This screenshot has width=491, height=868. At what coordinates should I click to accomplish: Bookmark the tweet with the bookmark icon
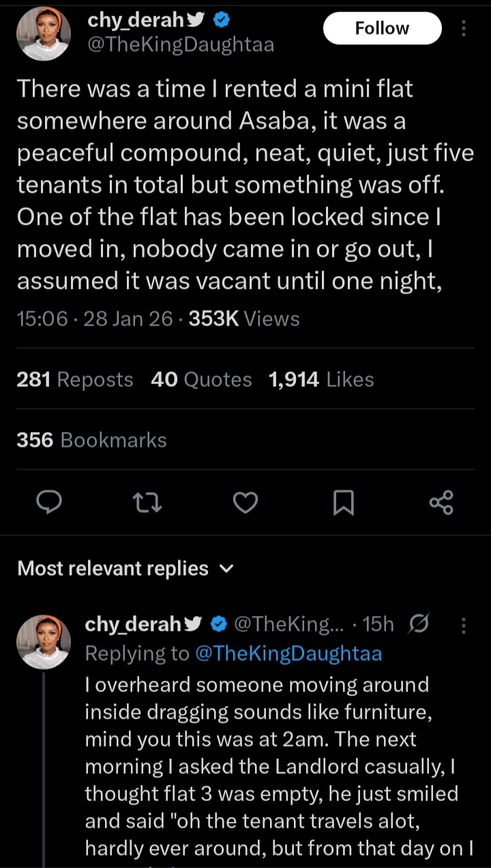tap(344, 503)
